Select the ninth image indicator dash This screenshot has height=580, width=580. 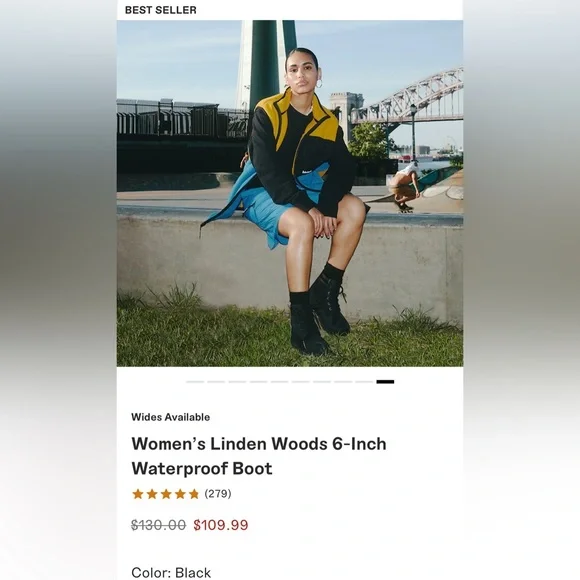click(364, 382)
